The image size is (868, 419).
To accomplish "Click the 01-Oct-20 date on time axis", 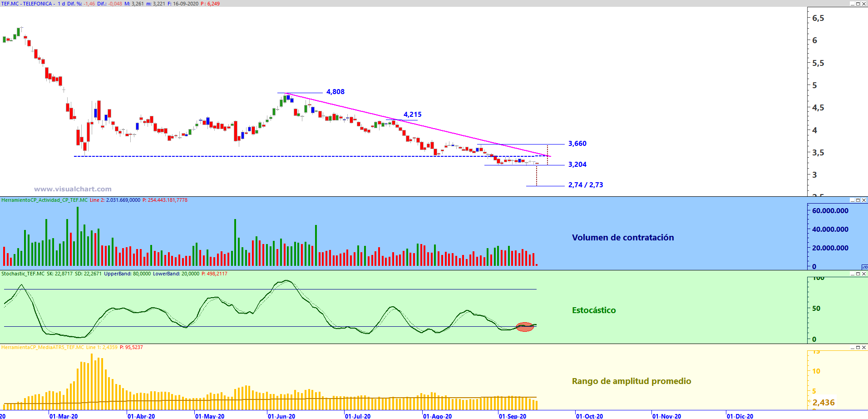I will click(x=590, y=416).
